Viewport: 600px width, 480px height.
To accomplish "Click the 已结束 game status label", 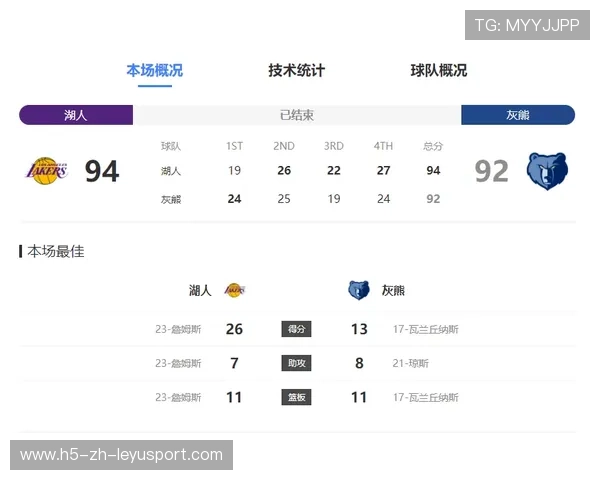I will coord(297,115).
